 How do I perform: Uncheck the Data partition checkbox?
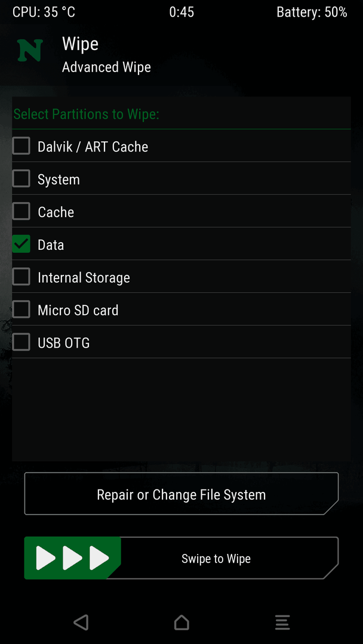[x=21, y=244]
